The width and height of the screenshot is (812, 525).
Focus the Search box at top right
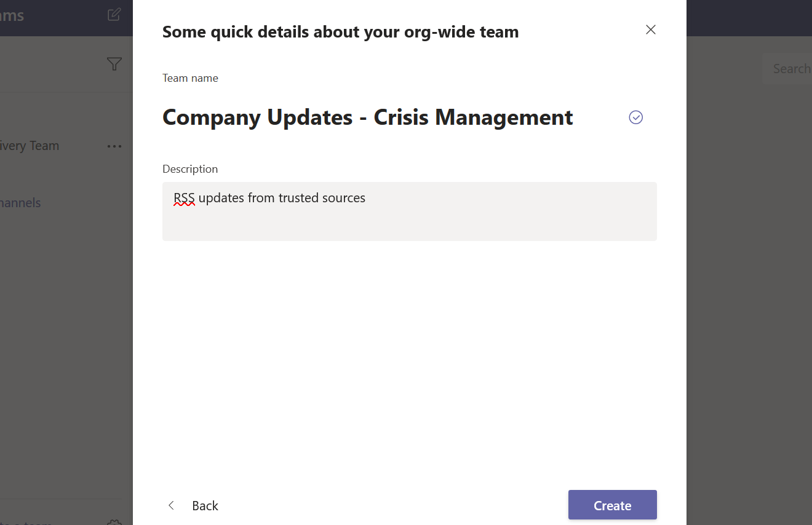[x=790, y=68]
